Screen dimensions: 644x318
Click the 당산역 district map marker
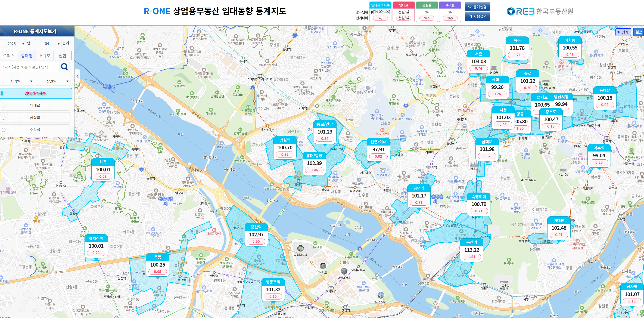click(x=256, y=234)
